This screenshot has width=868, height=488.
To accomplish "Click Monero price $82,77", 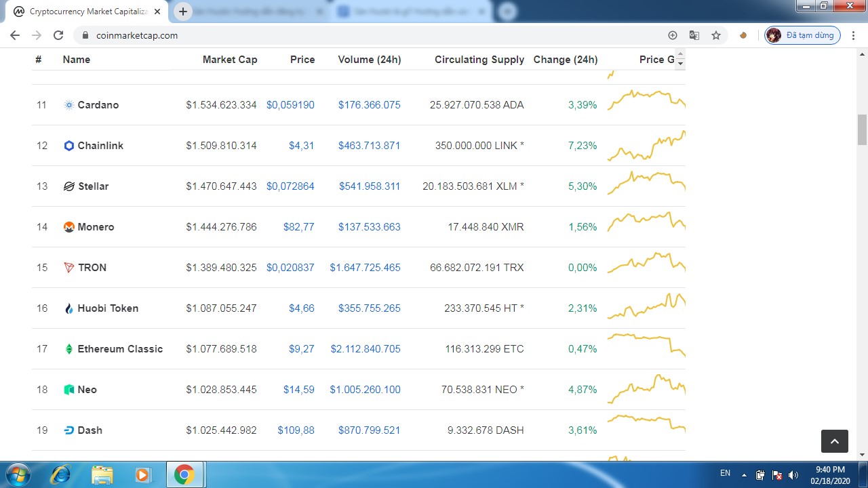I will point(299,227).
